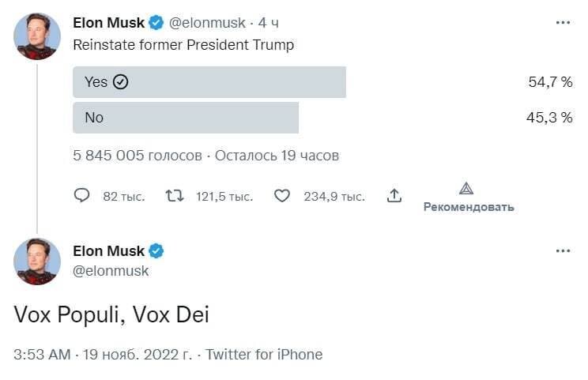The image size is (588, 380).
Task: Click verified badge on poll tweet
Action: pyautogui.click(x=156, y=23)
